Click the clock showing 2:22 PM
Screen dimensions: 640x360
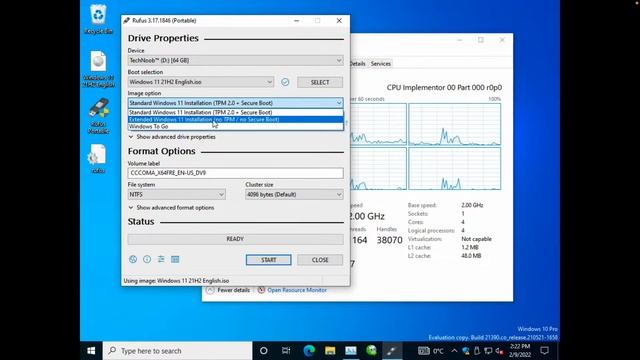point(520,351)
